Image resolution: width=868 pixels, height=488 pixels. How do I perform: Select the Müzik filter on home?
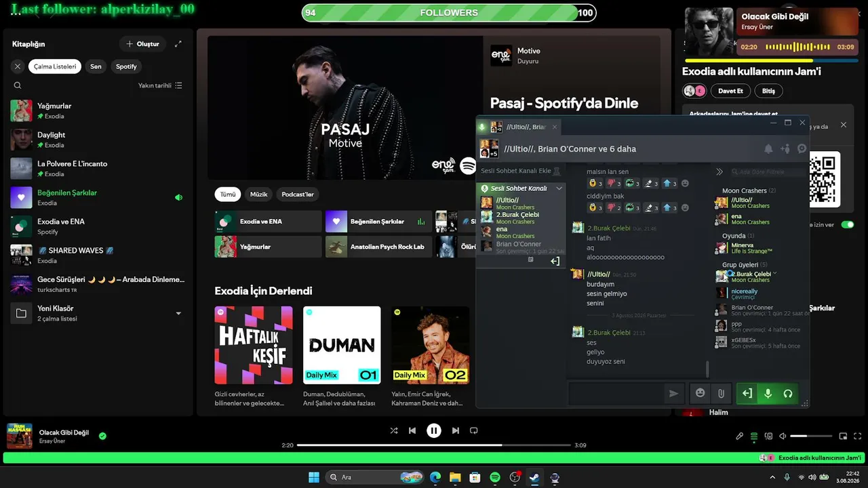click(x=259, y=195)
